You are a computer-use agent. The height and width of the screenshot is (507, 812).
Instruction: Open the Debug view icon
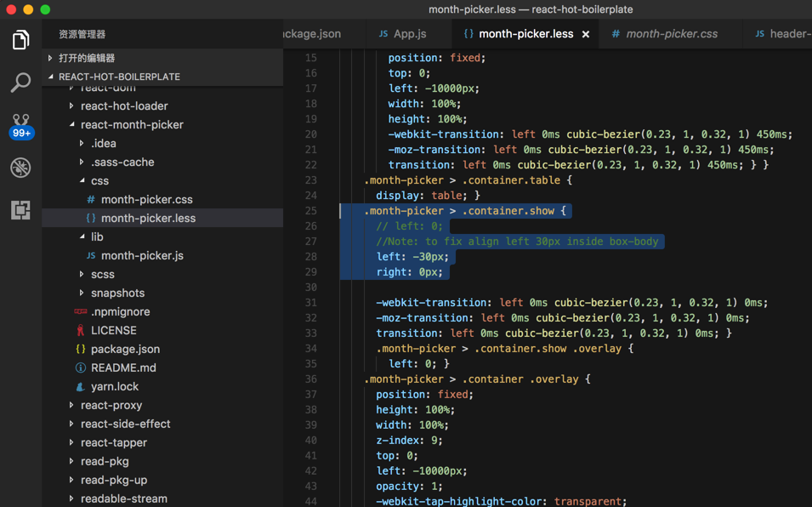click(20, 168)
